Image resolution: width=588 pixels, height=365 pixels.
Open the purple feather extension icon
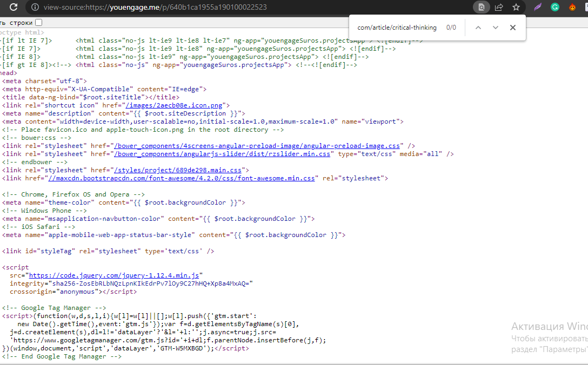[x=538, y=7]
